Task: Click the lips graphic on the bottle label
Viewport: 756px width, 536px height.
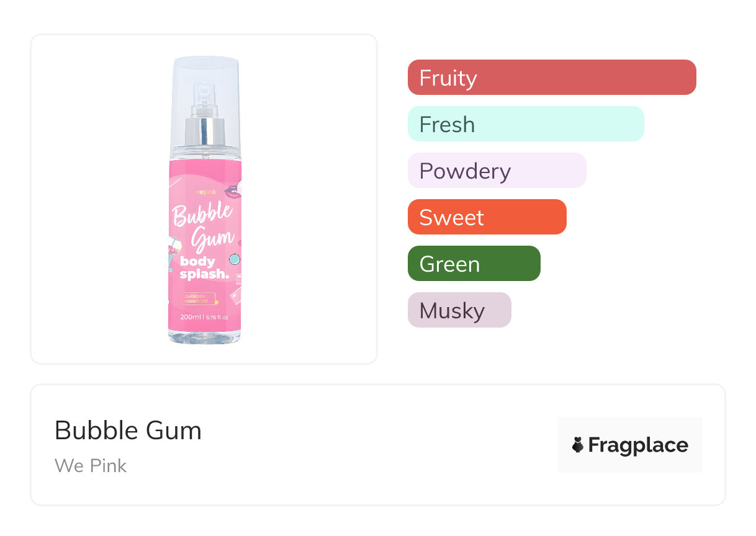Action: pos(232,190)
